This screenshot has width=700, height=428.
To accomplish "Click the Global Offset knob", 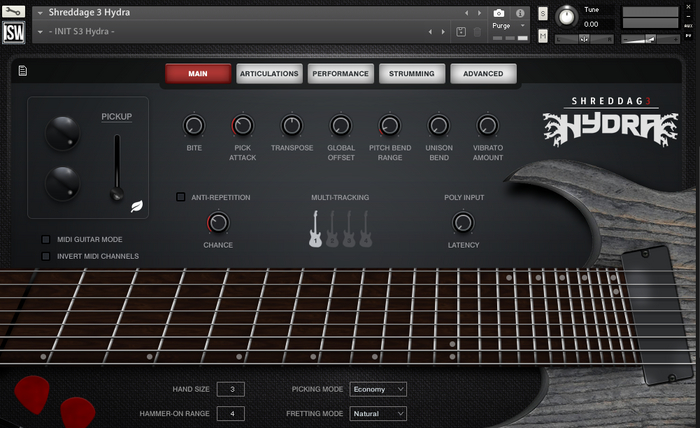I will 341,126.
